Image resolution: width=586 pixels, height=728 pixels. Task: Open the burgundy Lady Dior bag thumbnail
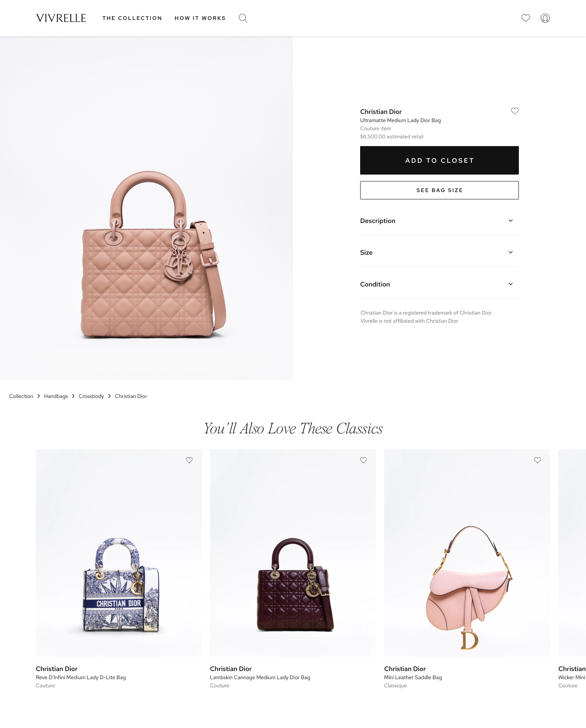pyautogui.click(x=293, y=553)
